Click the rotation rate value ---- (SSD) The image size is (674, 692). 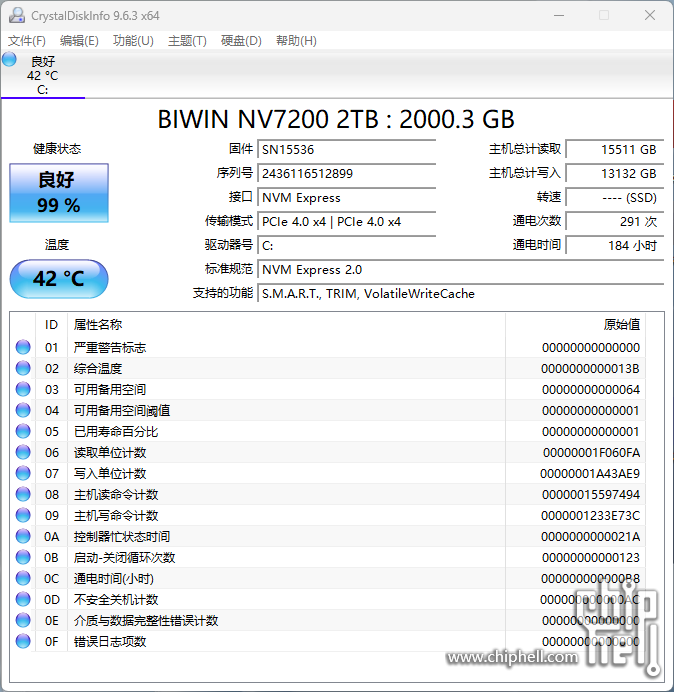tap(615, 198)
